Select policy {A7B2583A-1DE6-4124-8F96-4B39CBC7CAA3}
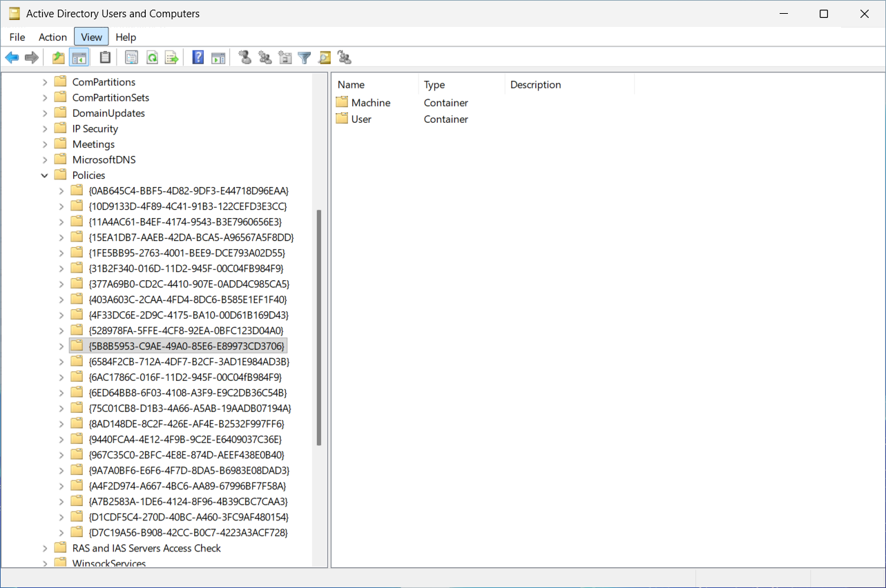The width and height of the screenshot is (886, 588). (189, 501)
